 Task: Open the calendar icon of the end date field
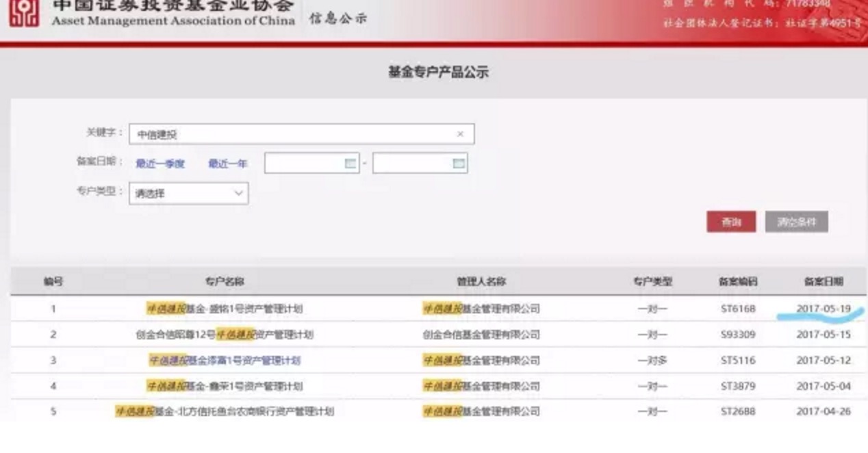point(459,164)
